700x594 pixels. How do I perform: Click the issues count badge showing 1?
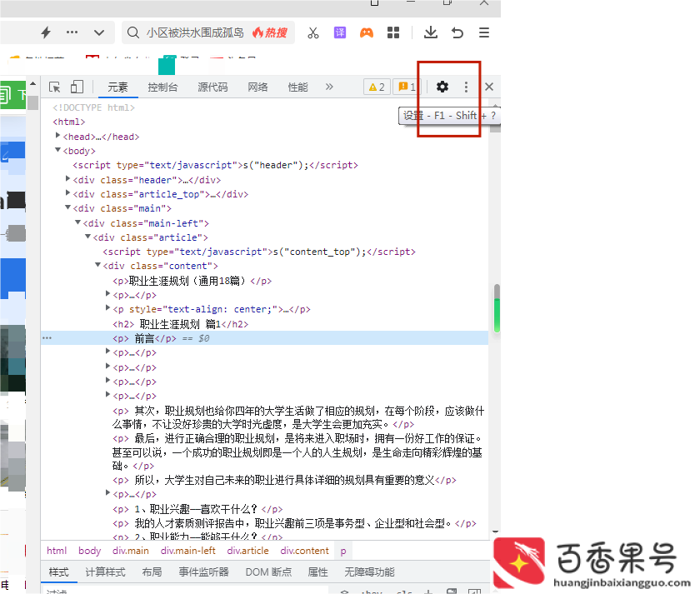coord(407,87)
